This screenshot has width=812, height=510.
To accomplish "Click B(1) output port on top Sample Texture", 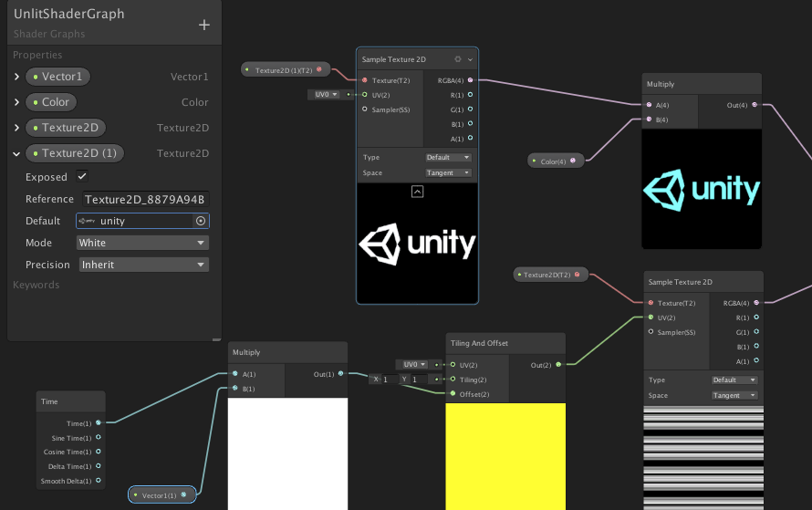I will click(x=470, y=124).
